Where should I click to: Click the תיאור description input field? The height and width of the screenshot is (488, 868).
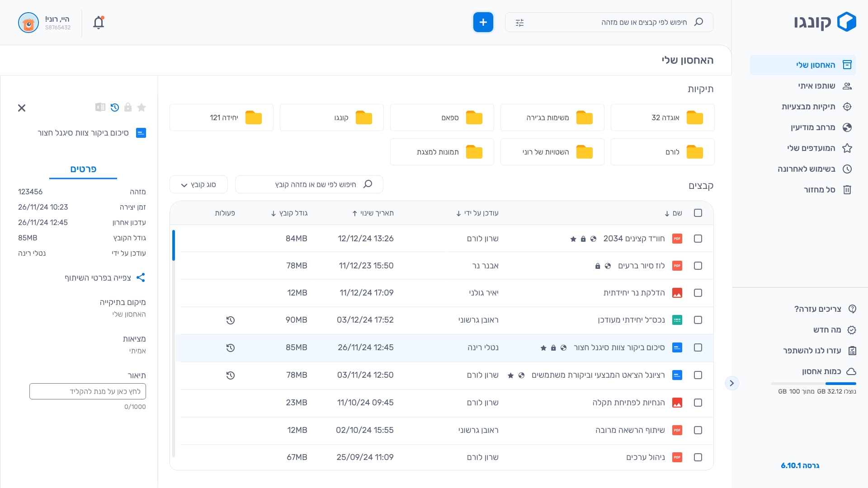pyautogui.click(x=88, y=391)
